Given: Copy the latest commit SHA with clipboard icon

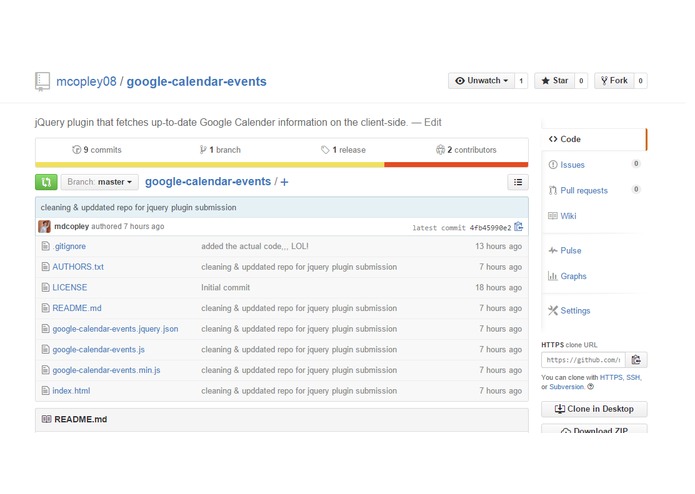Looking at the screenshot, I should 519,227.
